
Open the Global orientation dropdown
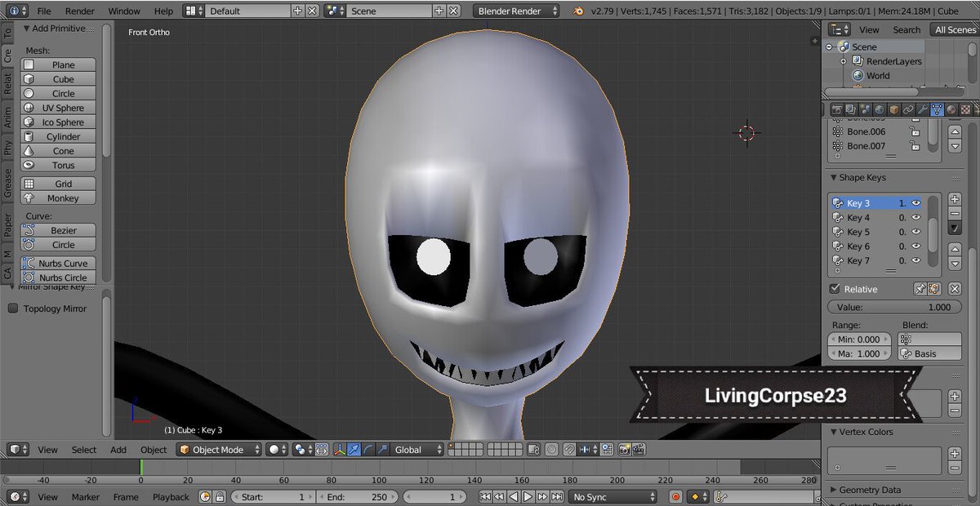coord(416,450)
